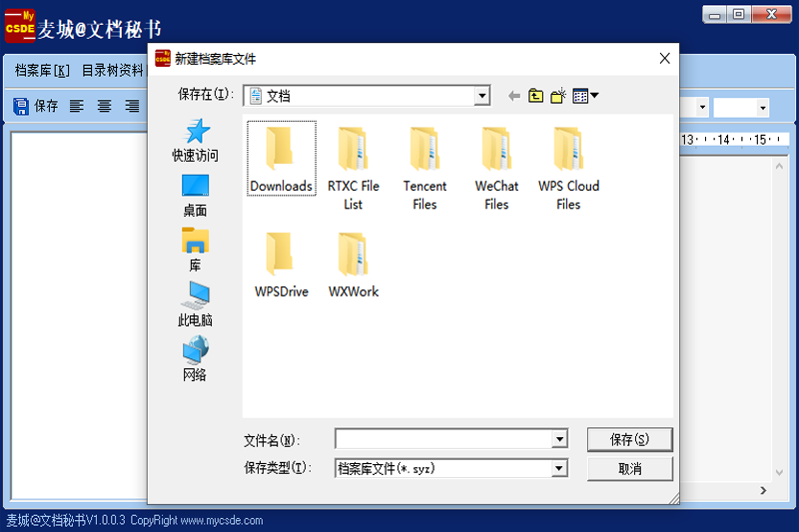Click the back arrow in dialog toolbar
The width and height of the screenshot is (799, 532).
514,96
